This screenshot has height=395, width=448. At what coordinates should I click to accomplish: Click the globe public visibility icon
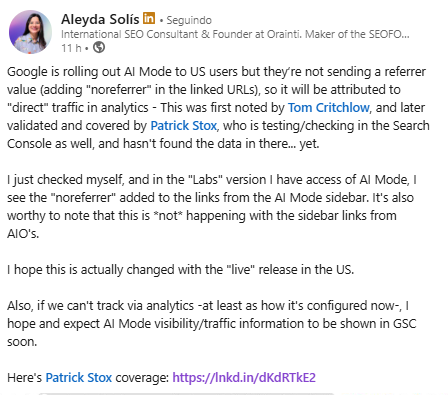click(99, 48)
